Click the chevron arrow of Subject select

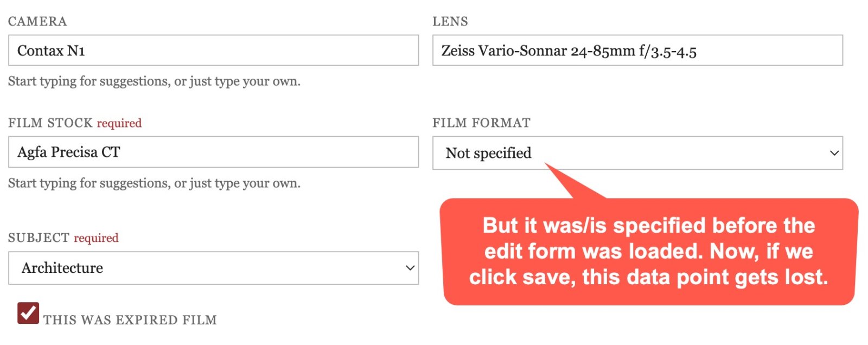pos(410,268)
